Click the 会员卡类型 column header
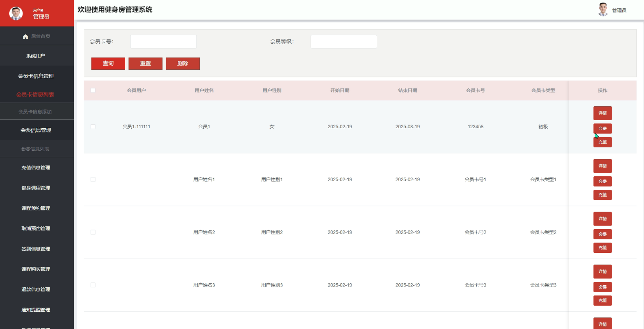644x329 pixels. coord(543,91)
